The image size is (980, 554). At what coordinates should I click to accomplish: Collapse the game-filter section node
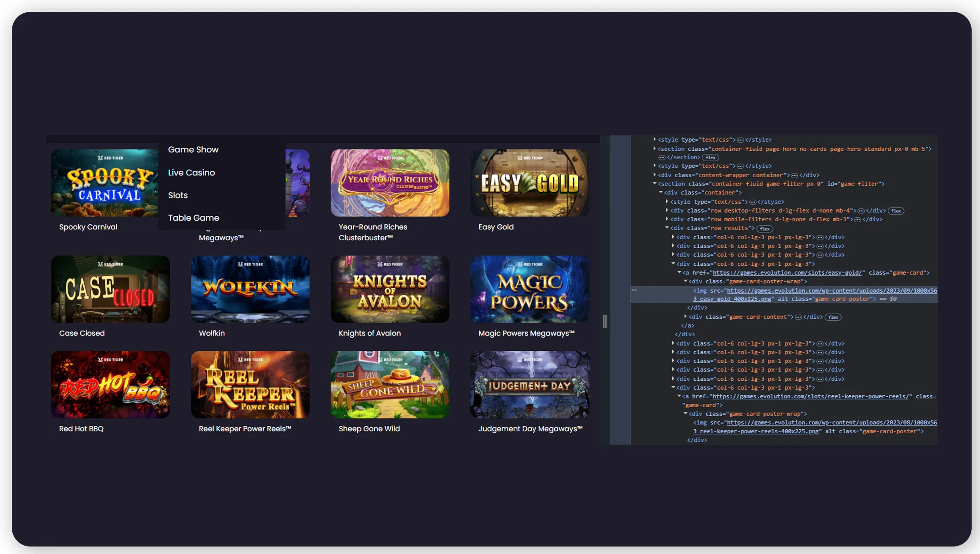click(x=655, y=184)
